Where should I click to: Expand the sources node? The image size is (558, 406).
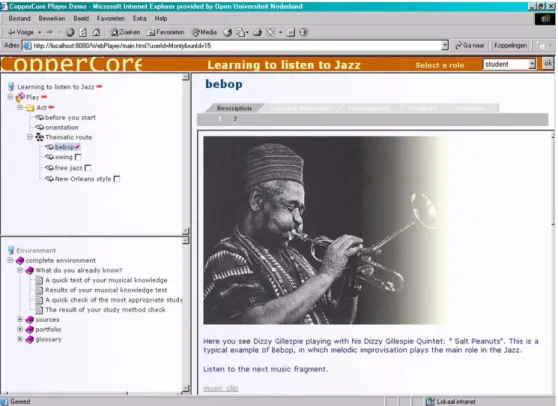[x=20, y=319]
